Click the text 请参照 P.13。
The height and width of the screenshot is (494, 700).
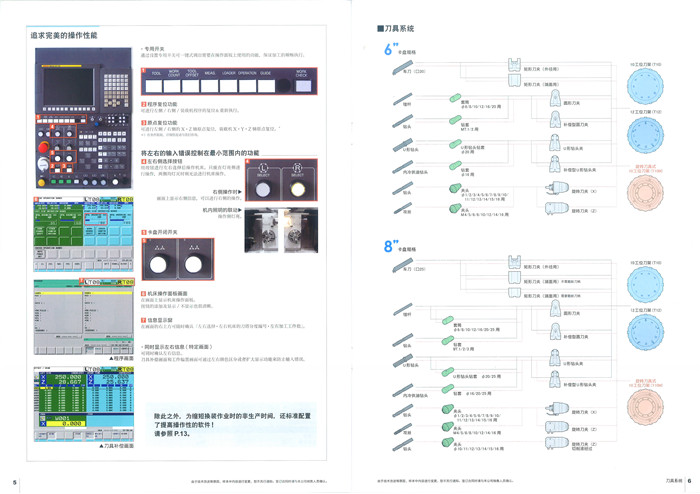[x=173, y=433]
